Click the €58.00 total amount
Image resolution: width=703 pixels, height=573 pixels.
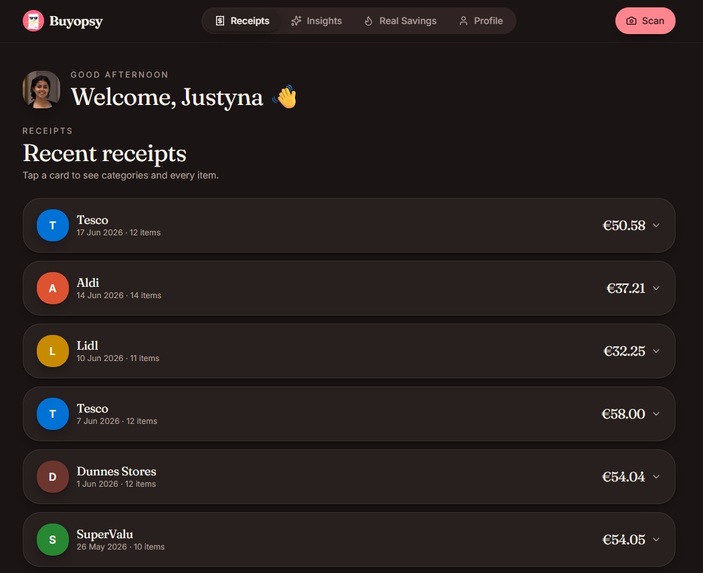[624, 413]
